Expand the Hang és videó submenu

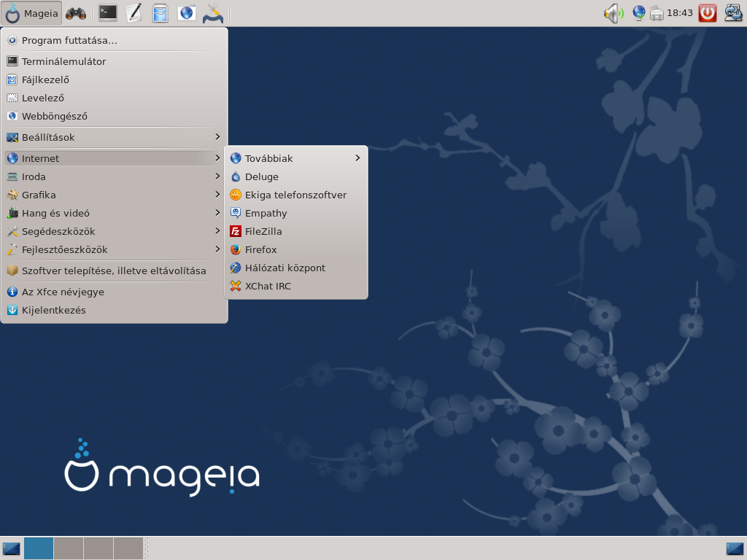point(114,214)
